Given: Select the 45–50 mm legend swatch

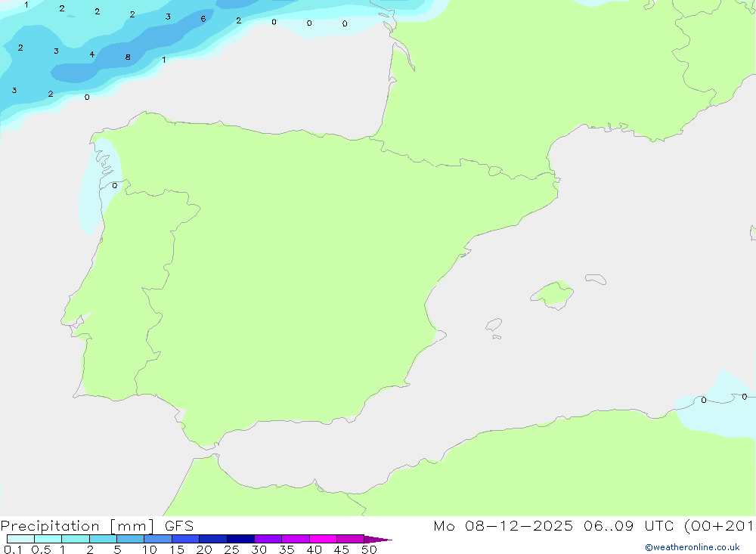Looking at the screenshot, I should click(x=350, y=539).
